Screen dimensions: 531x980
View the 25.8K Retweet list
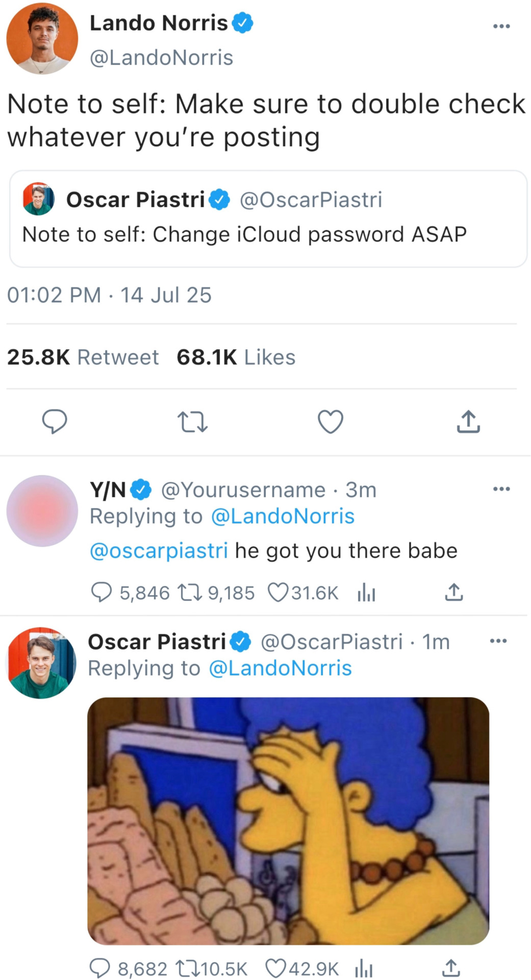click(x=83, y=357)
